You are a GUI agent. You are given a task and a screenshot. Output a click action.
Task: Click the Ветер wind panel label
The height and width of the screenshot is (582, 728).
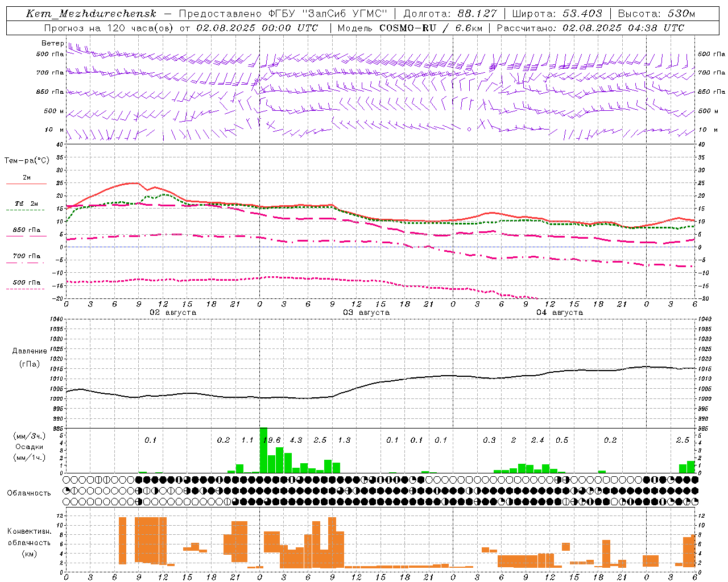52,43
